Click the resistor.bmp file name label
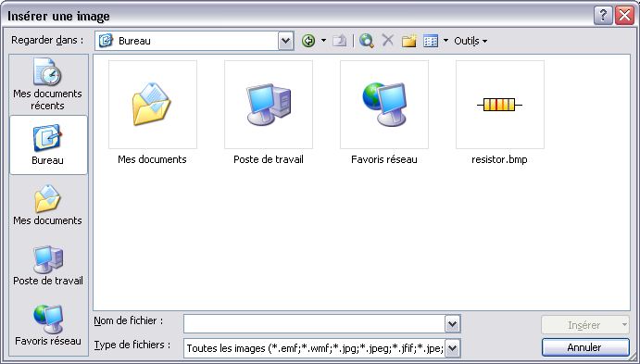Screen dimensions: 640x364 (x=499, y=159)
